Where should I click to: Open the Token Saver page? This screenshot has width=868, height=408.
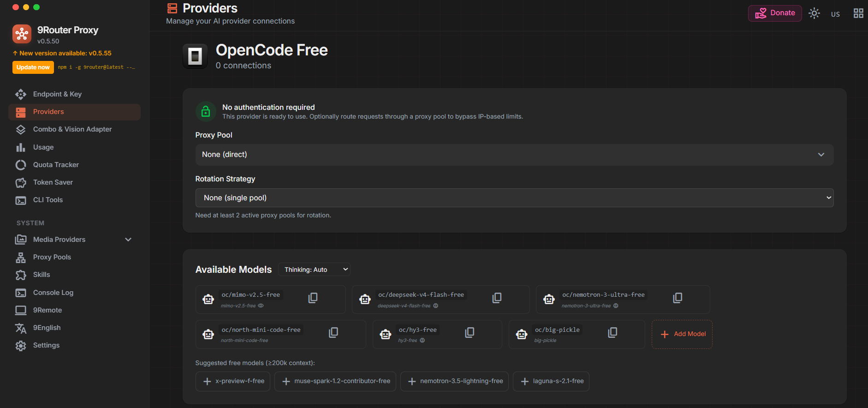[x=74, y=182]
